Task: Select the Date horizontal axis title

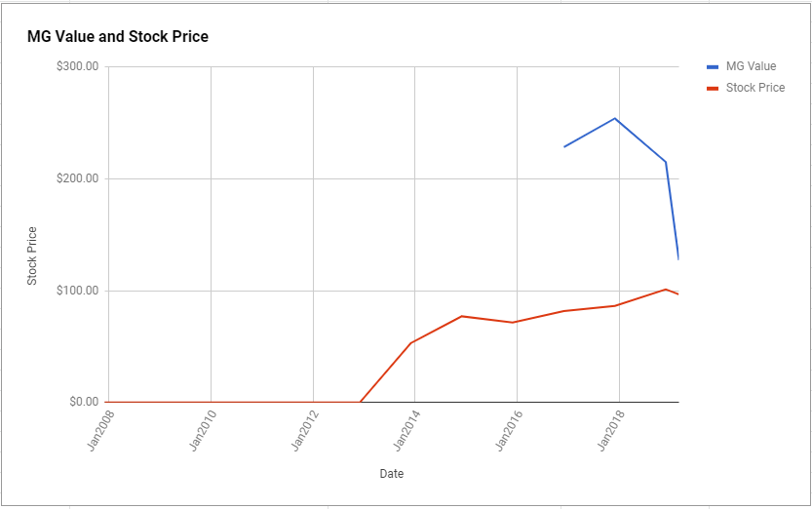Action: [x=392, y=473]
